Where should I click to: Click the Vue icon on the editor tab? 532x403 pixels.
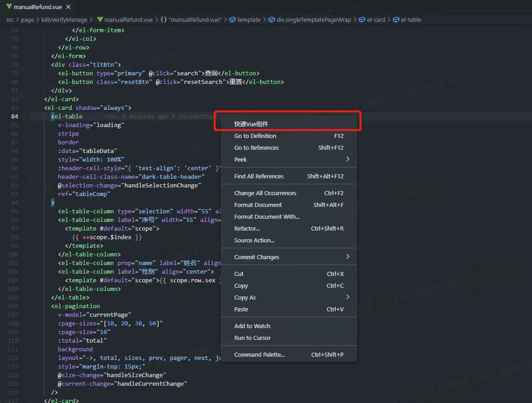point(9,6)
